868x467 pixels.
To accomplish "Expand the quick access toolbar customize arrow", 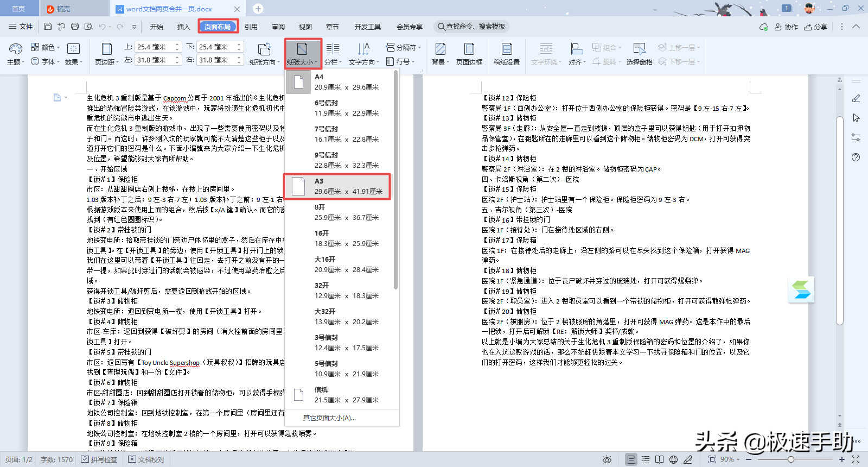I will pos(135,27).
